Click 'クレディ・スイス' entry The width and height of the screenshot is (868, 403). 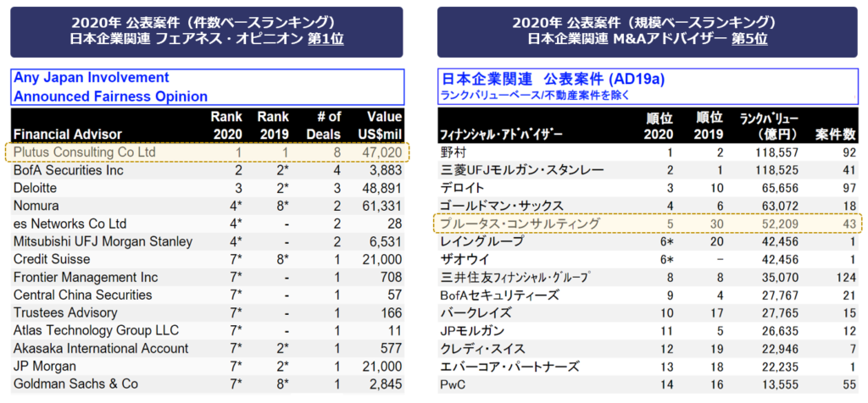[x=482, y=348]
